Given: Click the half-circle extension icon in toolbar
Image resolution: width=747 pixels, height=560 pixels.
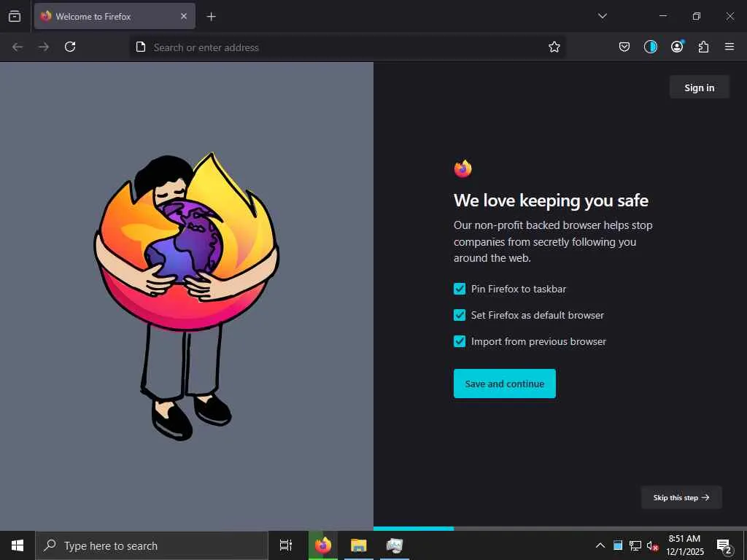Looking at the screenshot, I should 650,47.
